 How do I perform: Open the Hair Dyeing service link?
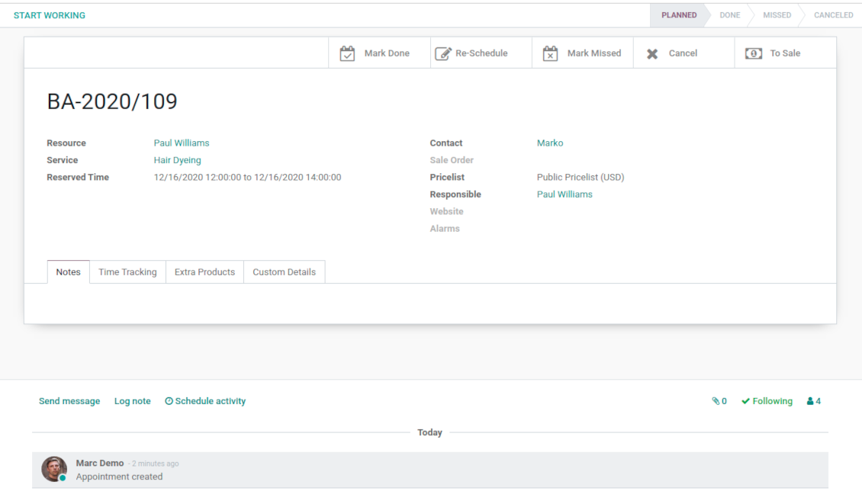(177, 160)
